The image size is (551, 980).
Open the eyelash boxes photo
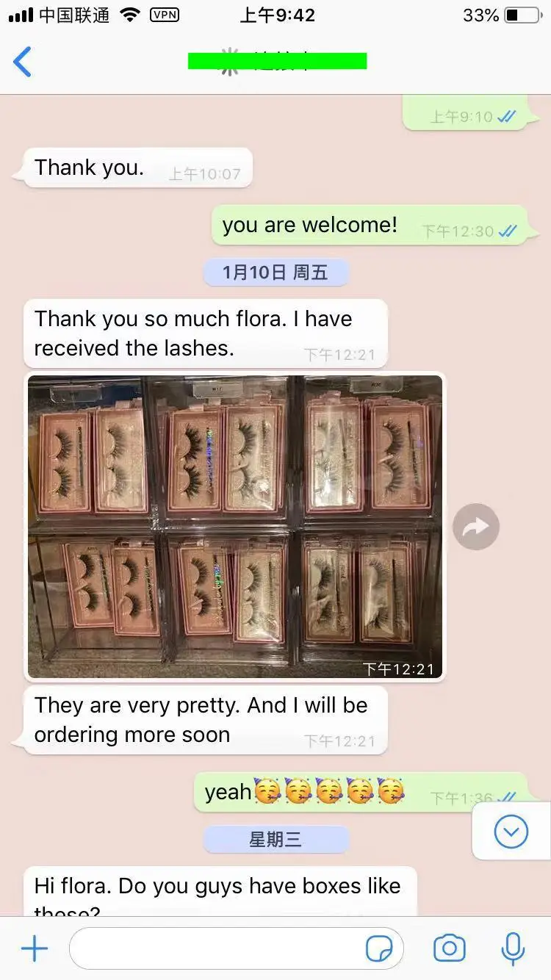coord(235,526)
